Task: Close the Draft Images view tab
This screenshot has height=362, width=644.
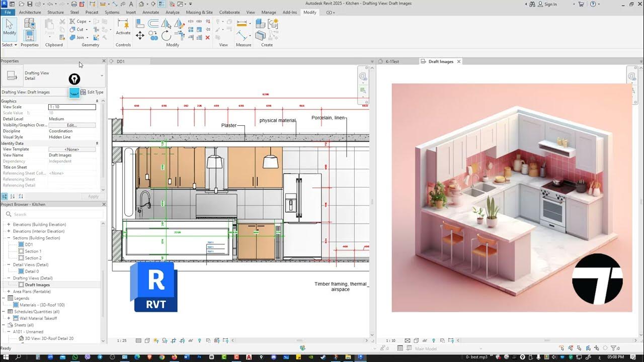Action: point(459,61)
